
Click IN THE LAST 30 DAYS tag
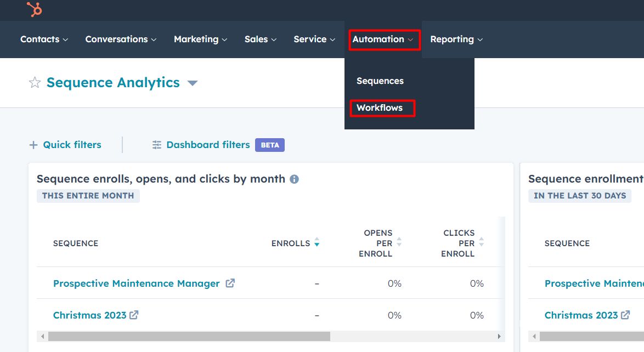tap(579, 196)
